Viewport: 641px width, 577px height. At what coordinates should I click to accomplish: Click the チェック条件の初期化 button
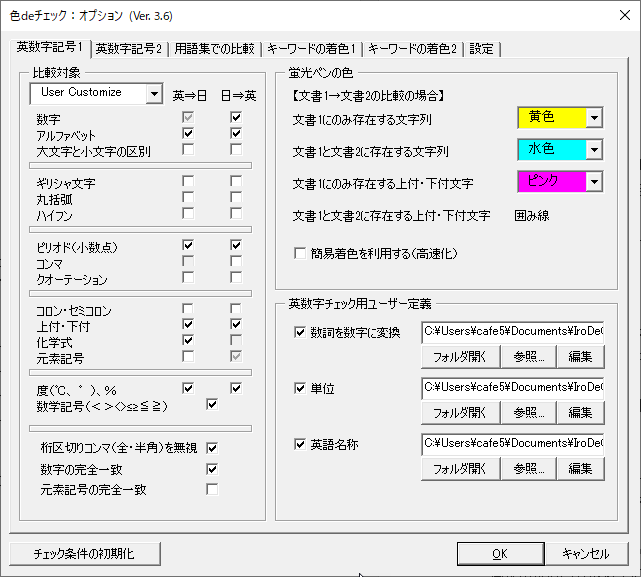(83, 553)
